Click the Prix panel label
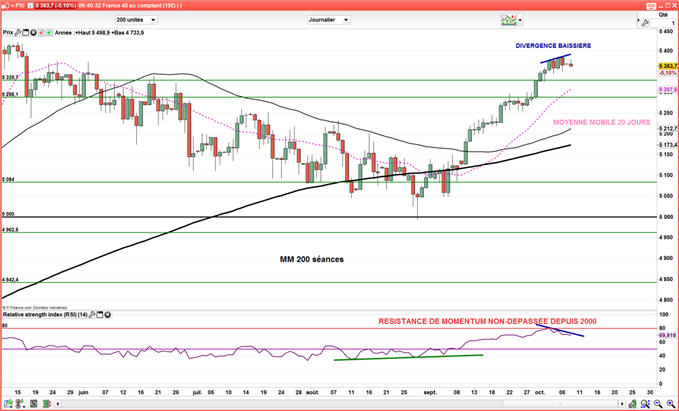Screen dimensions: 679x411 [x=8, y=32]
